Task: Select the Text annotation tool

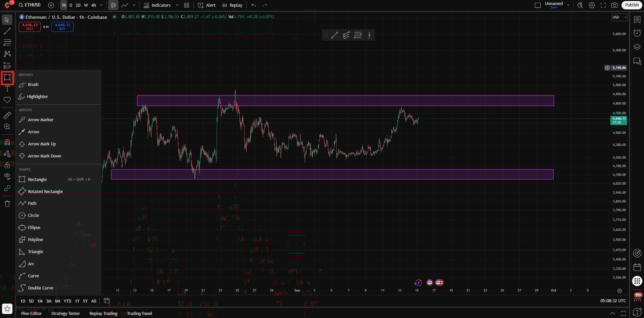Action: pyautogui.click(x=7, y=89)
